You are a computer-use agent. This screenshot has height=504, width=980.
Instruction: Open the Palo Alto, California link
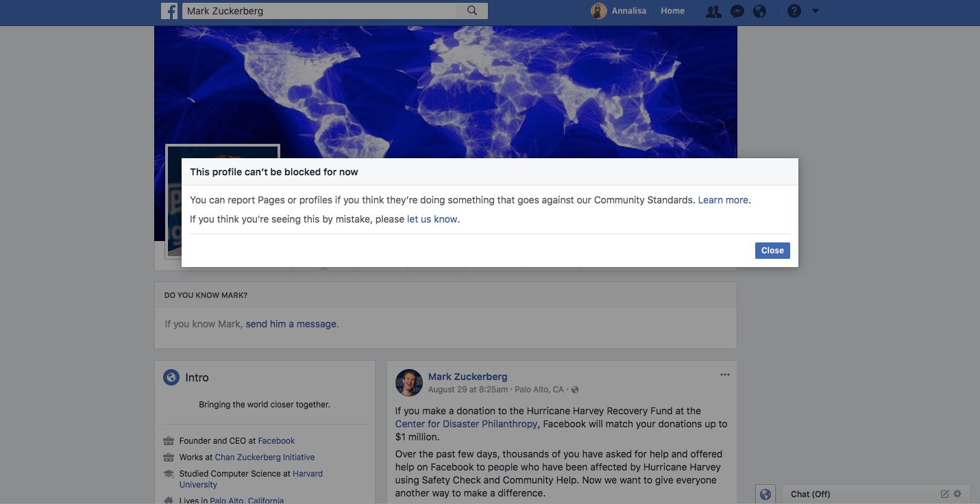[x=247, y=501]
